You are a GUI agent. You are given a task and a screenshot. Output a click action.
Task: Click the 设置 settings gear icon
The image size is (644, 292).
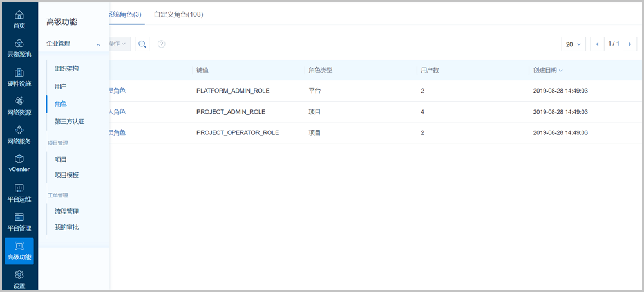[x=19, y=275]
